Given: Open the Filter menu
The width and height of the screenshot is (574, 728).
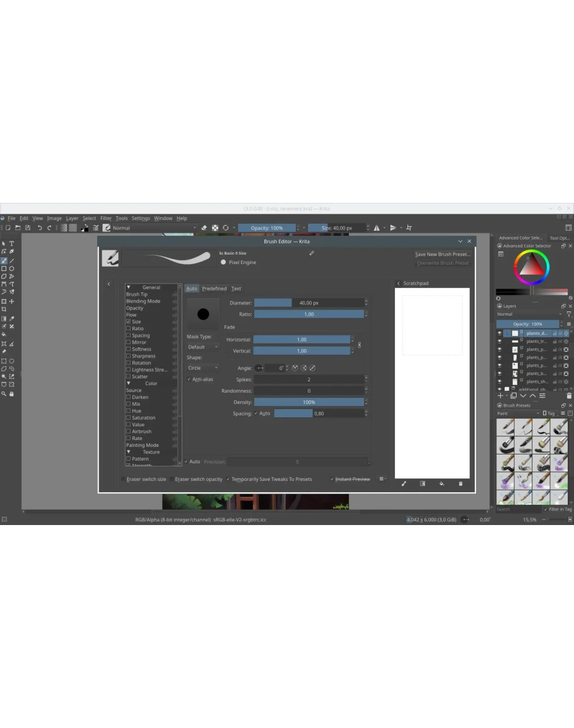Looking at the screenshot, I should (105, 218).
